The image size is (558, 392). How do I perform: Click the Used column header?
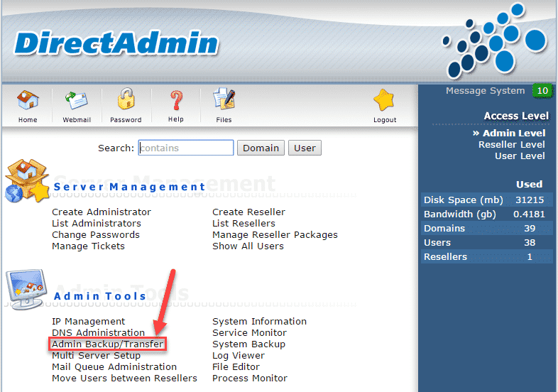529,185
